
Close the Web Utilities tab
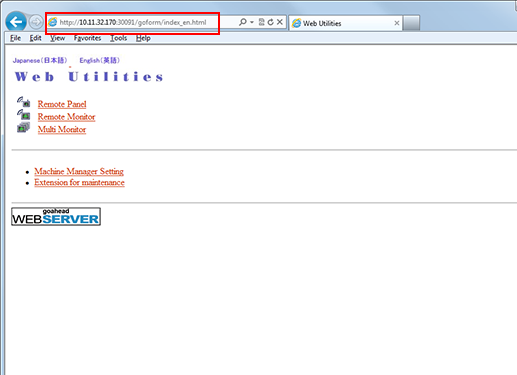pyautogui.click(x=397, y=23)
